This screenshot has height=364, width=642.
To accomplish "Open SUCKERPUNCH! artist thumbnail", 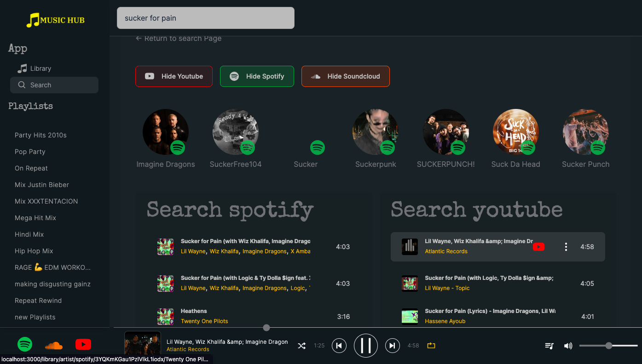I will pos(445,132).
